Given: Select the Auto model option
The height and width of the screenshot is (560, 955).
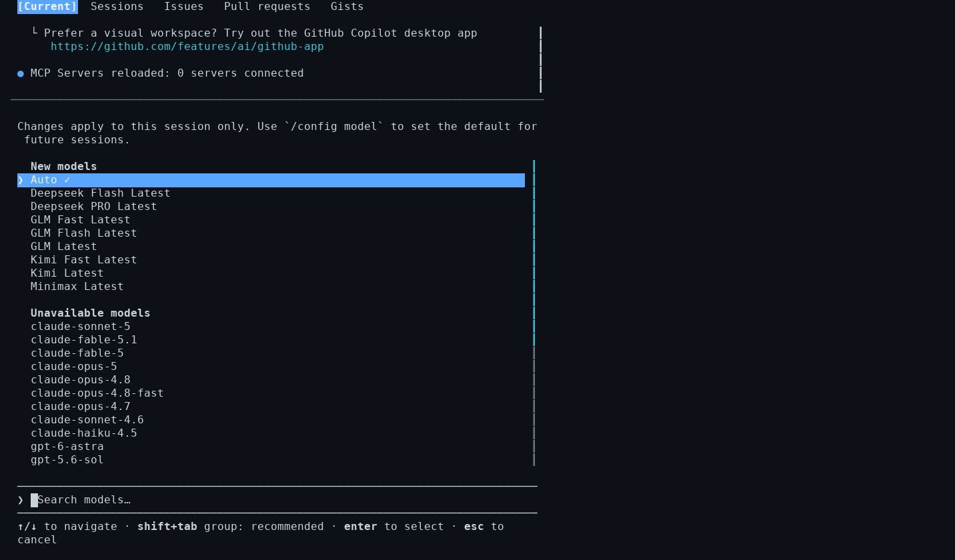Looking at the screenshot, I should tap(271, 180).
